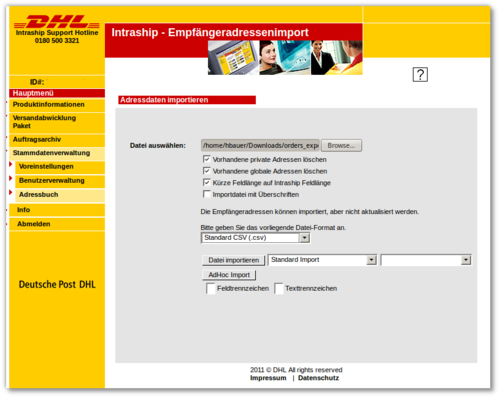Click the woman with monitor banner image
This screenshot has width=500, height=398.
(x=285, y=58)
